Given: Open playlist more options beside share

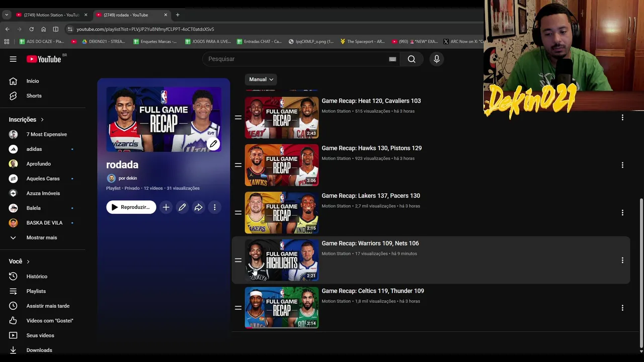Looking at the screenshot, I should [x=214, y=207].
